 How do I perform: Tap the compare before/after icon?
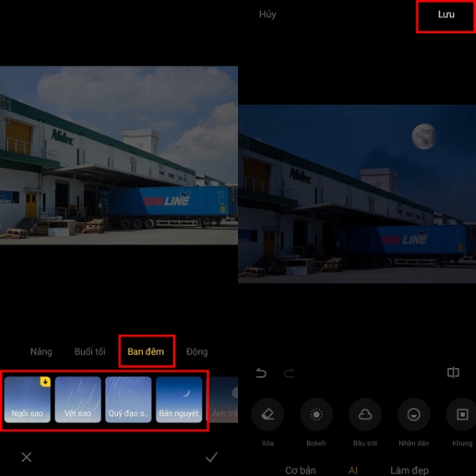[x=453, y=373]
